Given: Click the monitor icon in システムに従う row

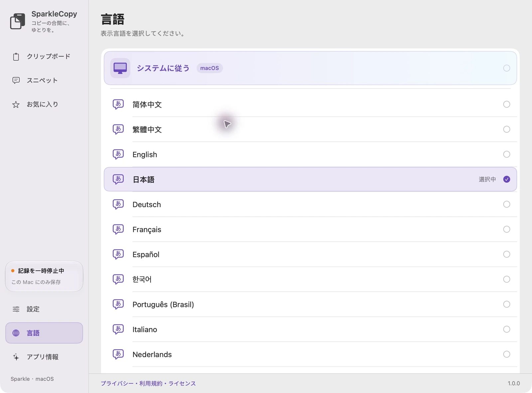Looking at the screenshot, I should coord(120,68).
